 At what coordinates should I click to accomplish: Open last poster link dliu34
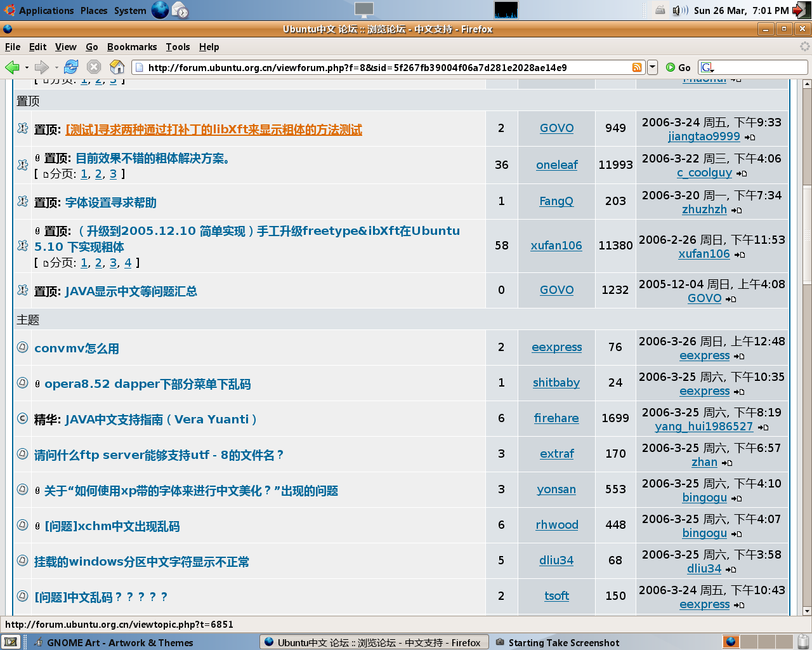click(x=704, y=569)
